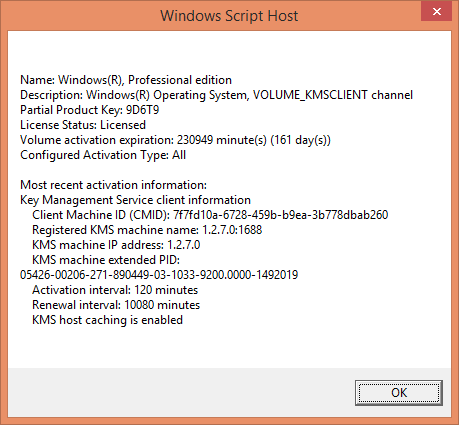The image size is (459, 425).
Task: Click the extended PID number starting 05426
Action: (159, 275)
